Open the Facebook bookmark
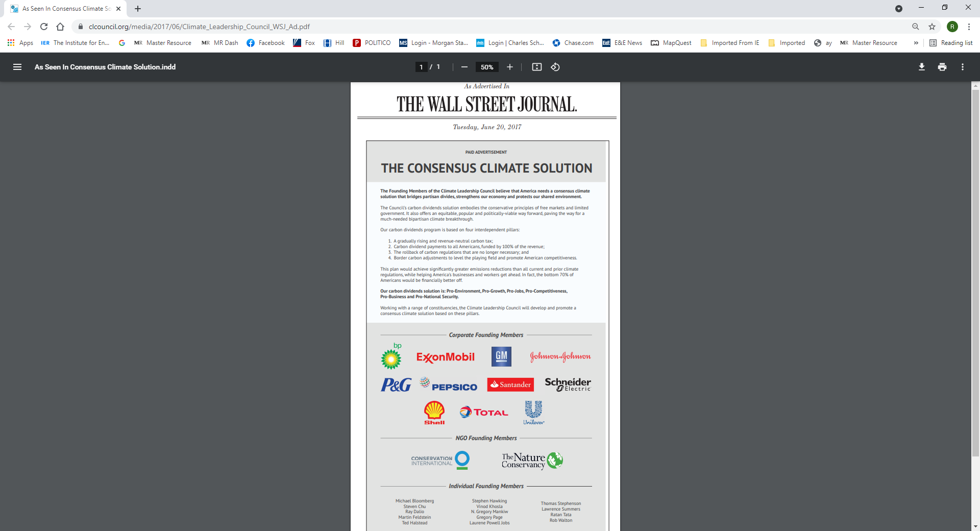Image resolution: width=980 pixels, height=531 pixels. [265, 43]
